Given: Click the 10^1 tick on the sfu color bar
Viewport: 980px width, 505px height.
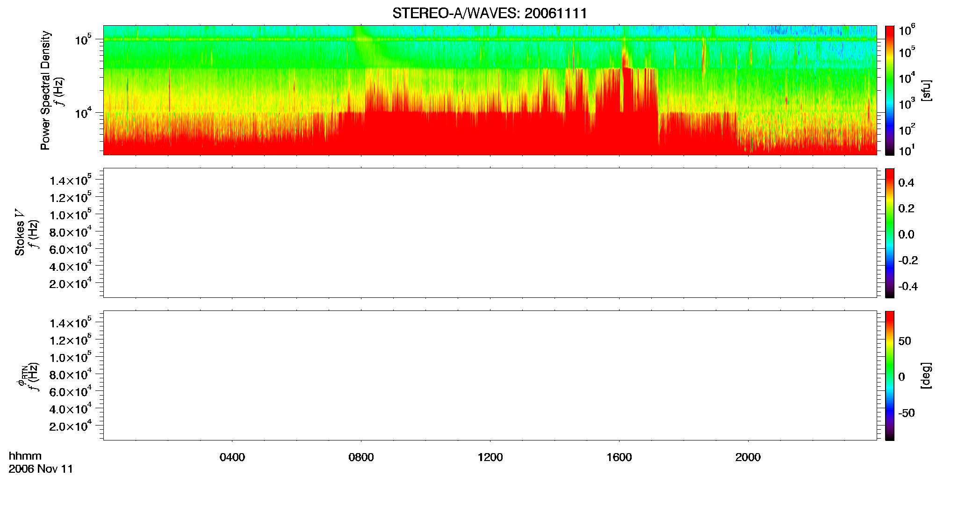Looking at the screenshot, I should 907,151.
